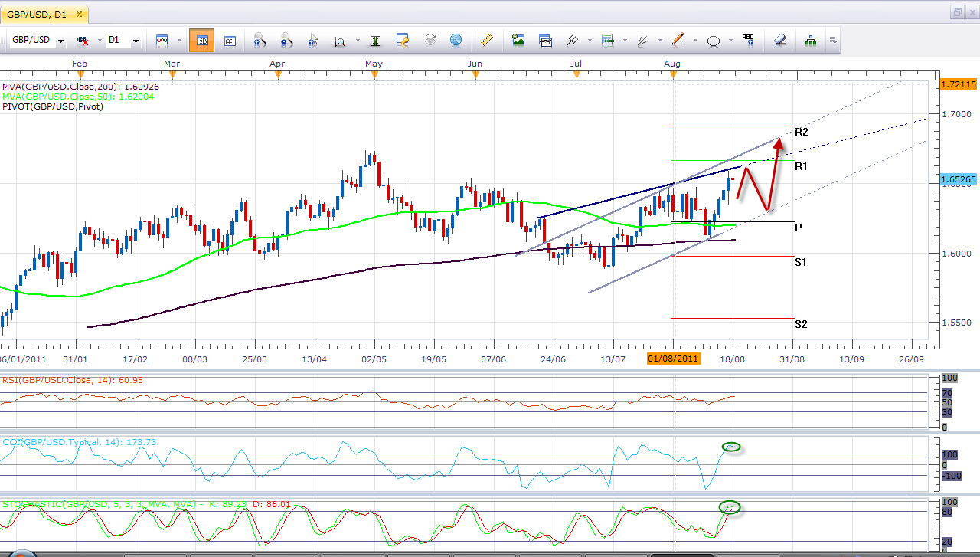
Task: Click the chart with key icon
Action: point(403,41)
